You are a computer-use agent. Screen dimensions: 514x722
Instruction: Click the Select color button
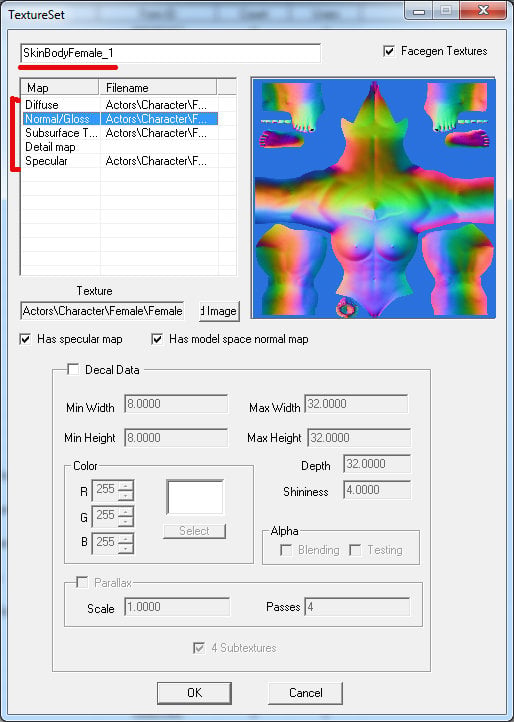pos(194,531)
